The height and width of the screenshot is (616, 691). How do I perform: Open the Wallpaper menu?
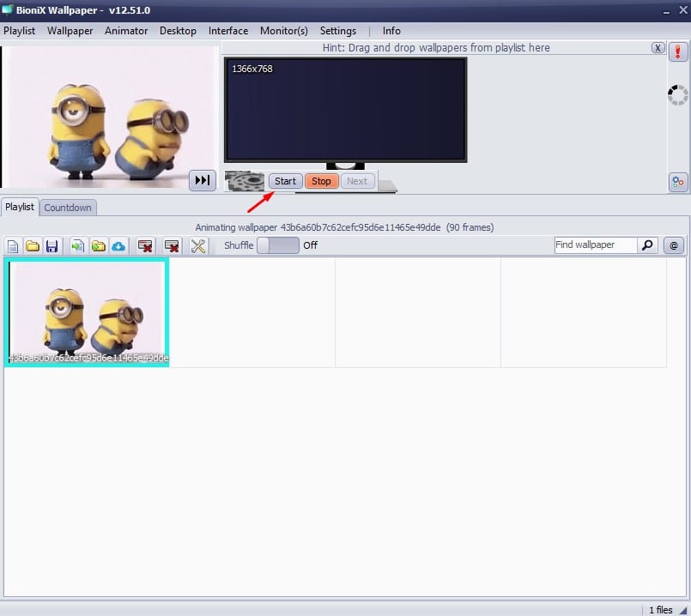point(70,31)
